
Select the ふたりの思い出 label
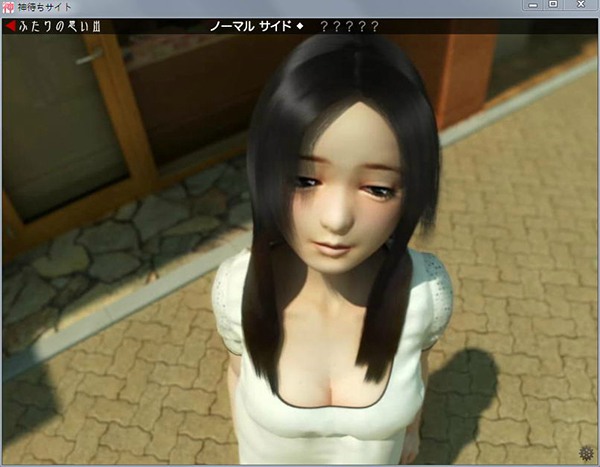[x=60, y=26]
